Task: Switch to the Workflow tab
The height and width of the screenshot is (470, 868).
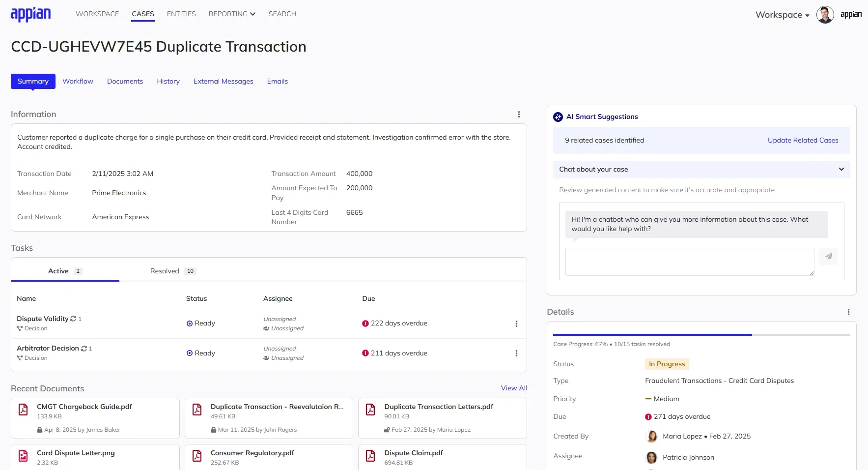Action: click(78, 81)
